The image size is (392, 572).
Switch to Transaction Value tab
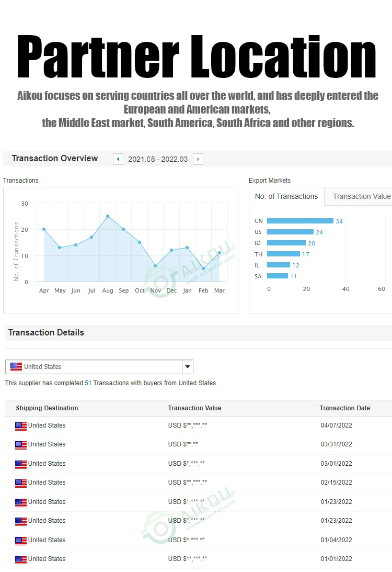[361, 196]
